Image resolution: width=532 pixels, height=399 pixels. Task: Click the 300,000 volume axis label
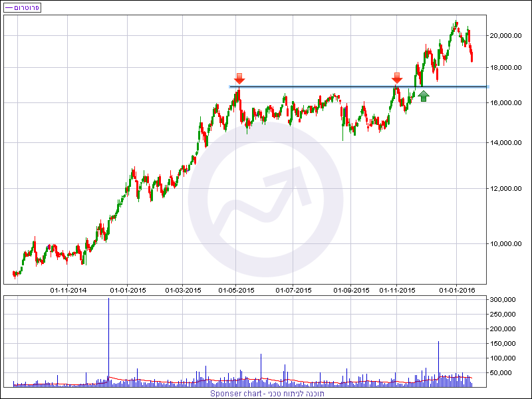503,300
